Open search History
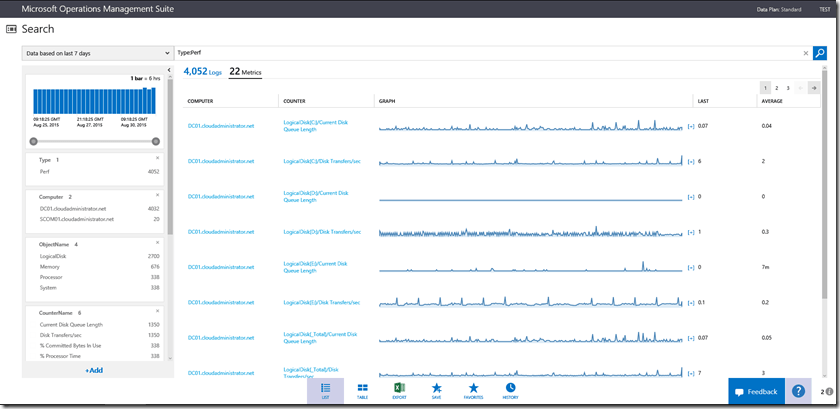 coord(510,390)
